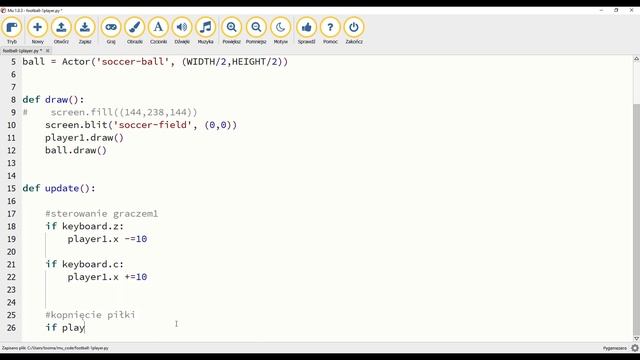
Task: Open Pomoc help
Action: pos(330,31)
